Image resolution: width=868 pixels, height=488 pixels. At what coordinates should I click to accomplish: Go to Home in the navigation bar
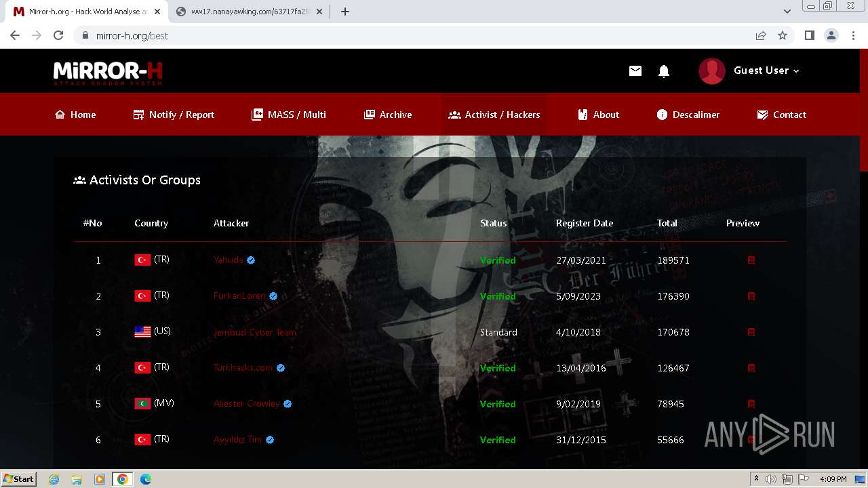coord(75,115)
